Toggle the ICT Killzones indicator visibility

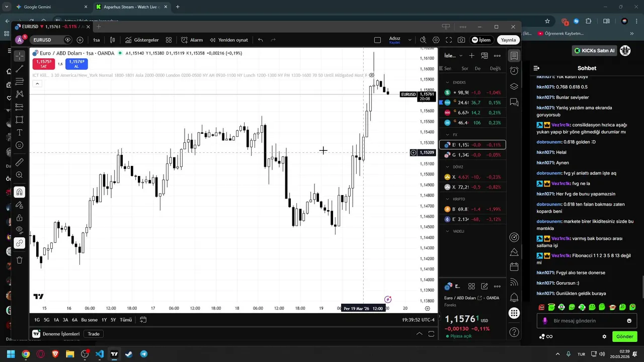[x=371, y=75]
